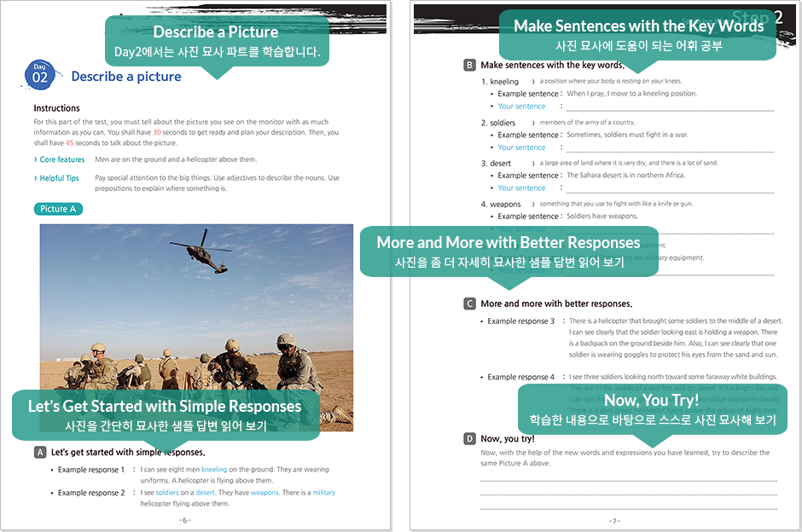
Task: Click the blue word 'kneeling' in response 1
Action: click(214, 469)
